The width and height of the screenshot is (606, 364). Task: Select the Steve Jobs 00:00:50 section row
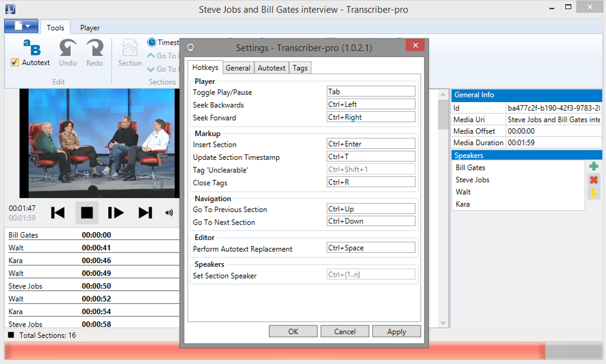93,286
